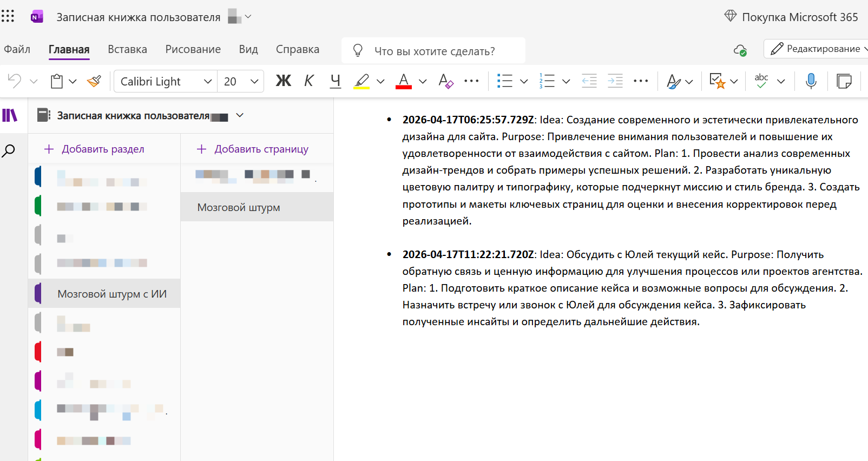Decrease indent of paragraph
Viewport: 868px width, 461px height.
click(x=589, y=81)
